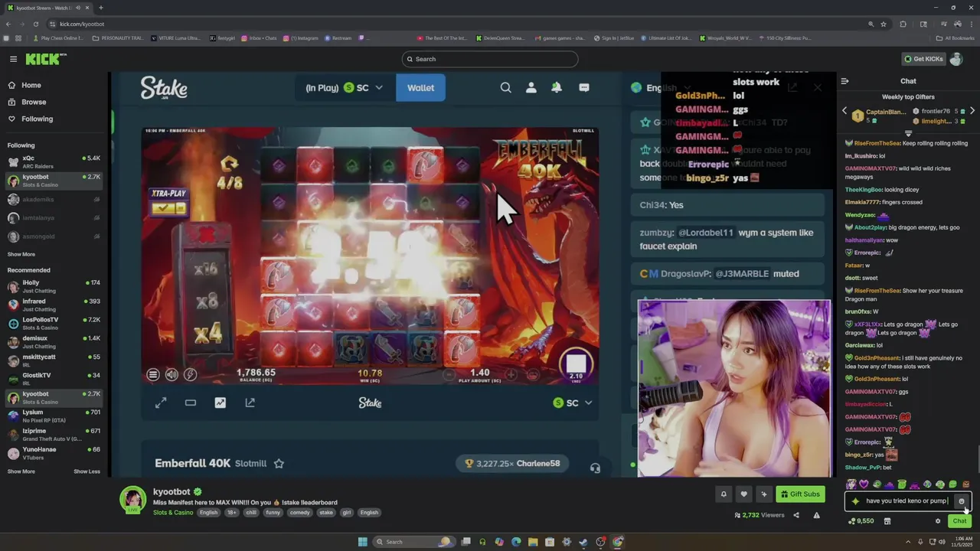This screenshot has height=551, width=980.
Task: Open the slot game menu icon
Action: pos(153,374)
